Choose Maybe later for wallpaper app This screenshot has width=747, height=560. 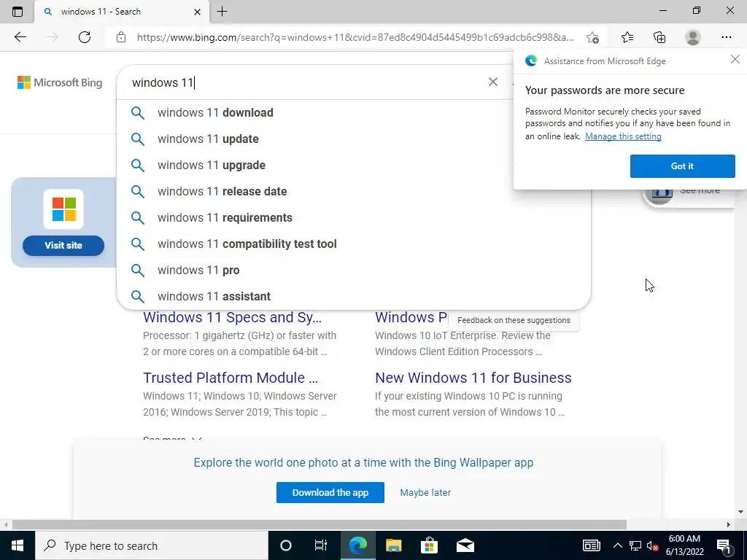pos(425,492)
